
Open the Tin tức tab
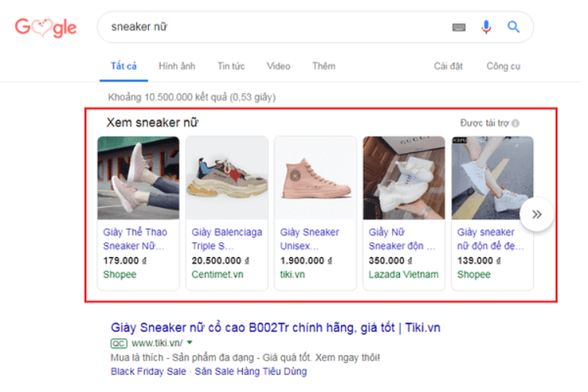[231, 67]
